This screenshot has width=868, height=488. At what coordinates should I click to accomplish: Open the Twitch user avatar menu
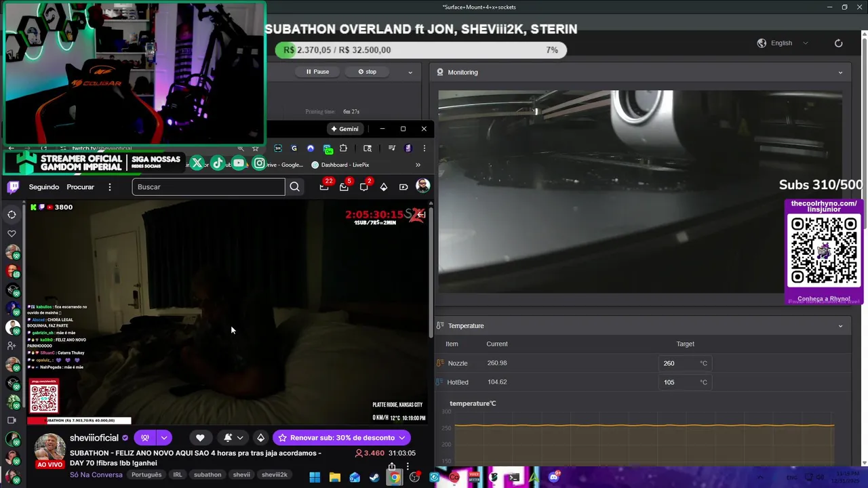(422, 186)
